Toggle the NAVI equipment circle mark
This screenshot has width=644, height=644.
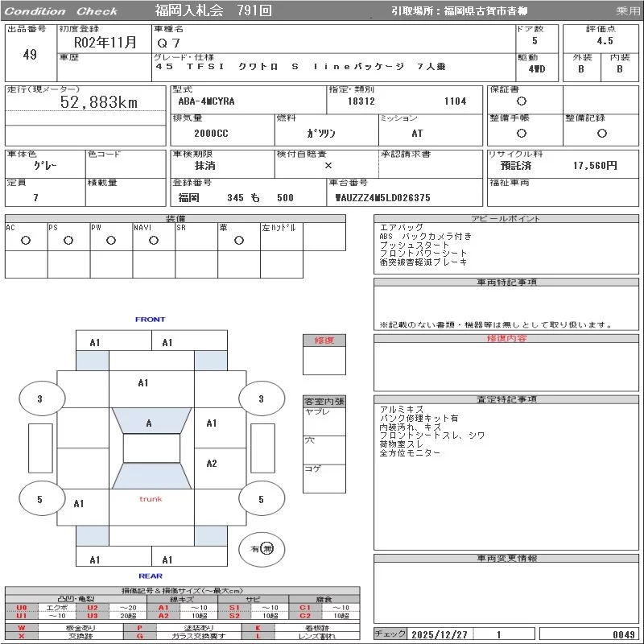(x=154, y=240)
